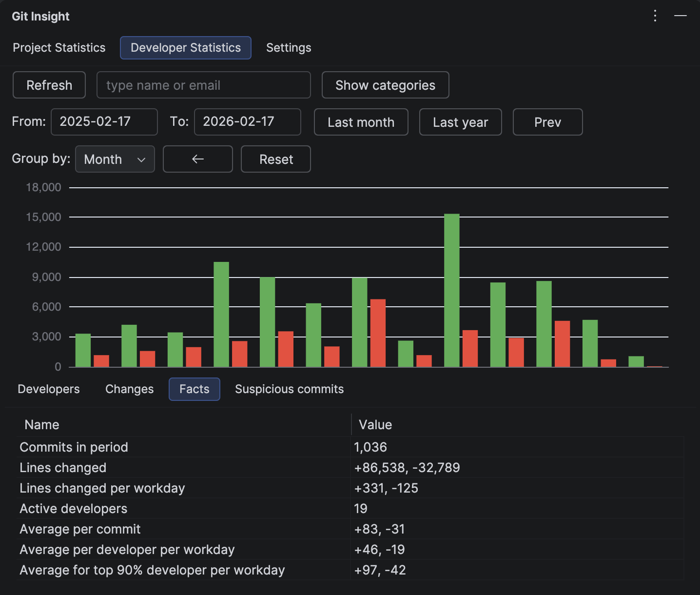This screenshot has height=595, width=700.
Task: Open the Month group-by chevron
Action: point(142,159)
